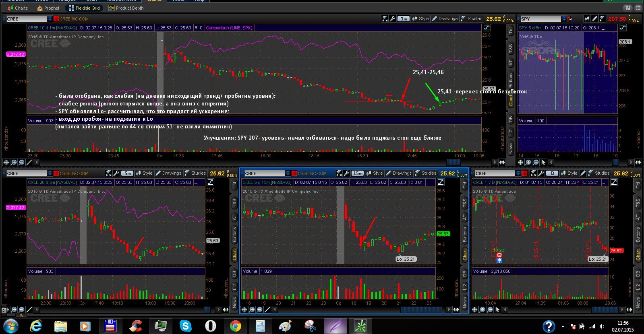Zoom out on the top CREE 1m chart
Viewport: 644px width, 334px height.
[22, 162]
